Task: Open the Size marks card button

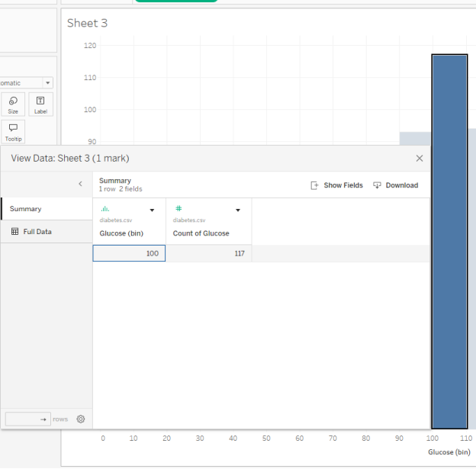Action: click(13, 104)
